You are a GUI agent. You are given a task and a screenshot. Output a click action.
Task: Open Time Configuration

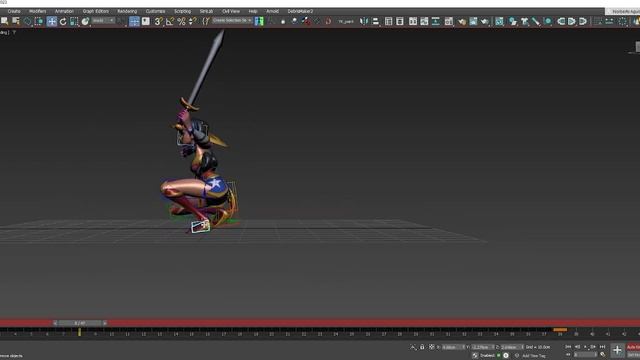click(x=602, y=355)
